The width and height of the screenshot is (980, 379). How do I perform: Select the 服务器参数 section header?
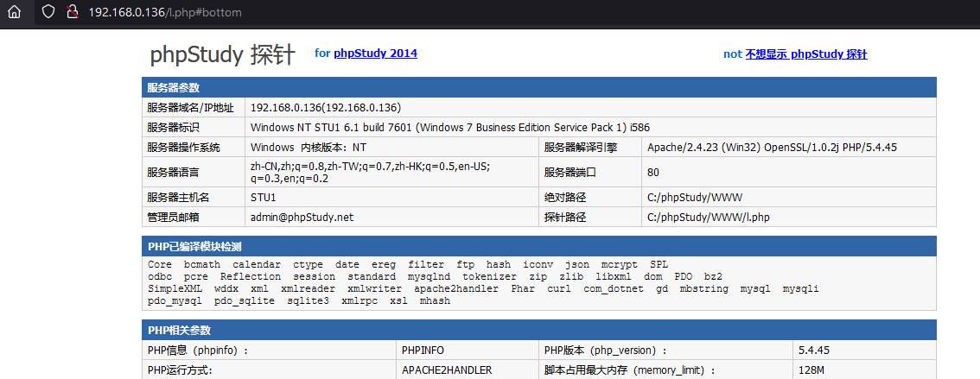(539, 88)
